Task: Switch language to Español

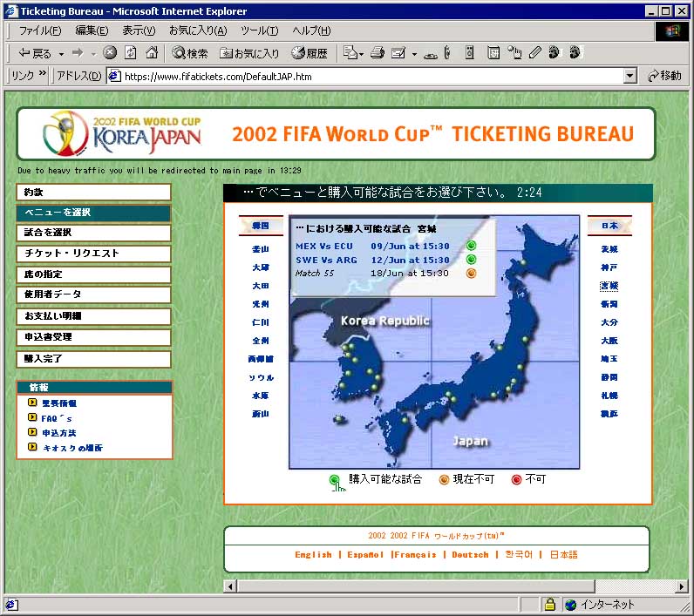Action: pos(365,554)
